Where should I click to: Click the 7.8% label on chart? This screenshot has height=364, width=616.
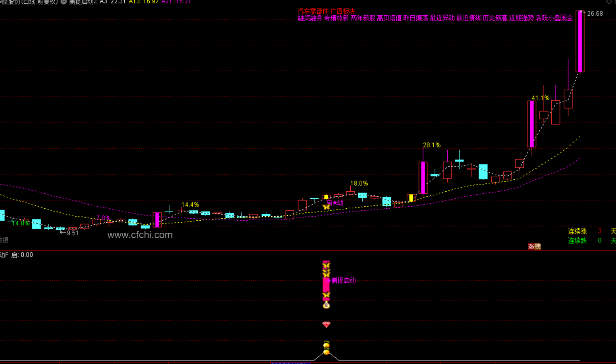(103, 218)
